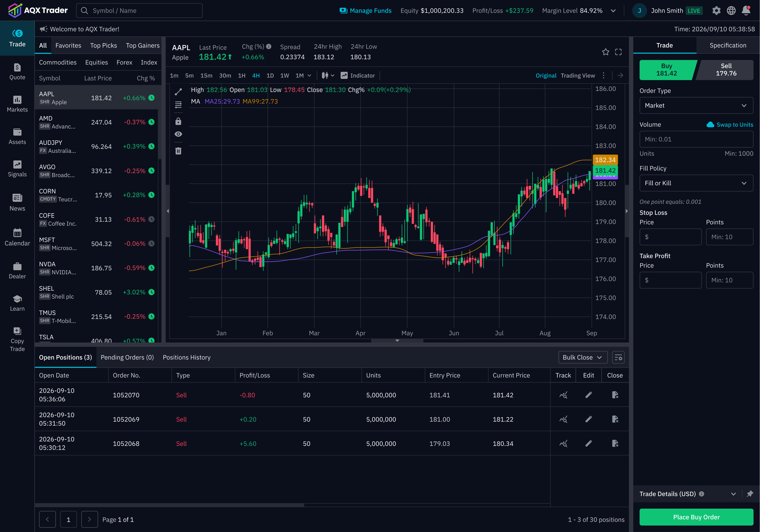Viewport: 760px width, 532px height.
Task: Filter symbols by Forex
Action: click(124, 62)
